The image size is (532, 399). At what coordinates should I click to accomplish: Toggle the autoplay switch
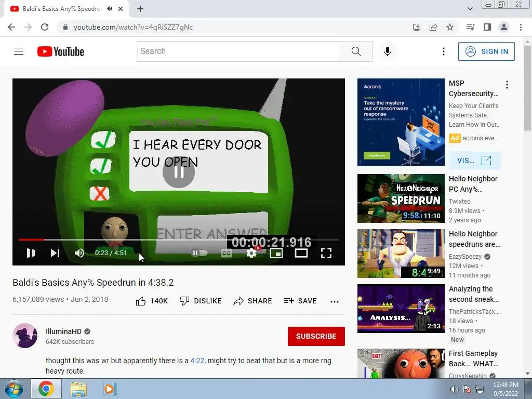pyautogui.click(x=199, y=253)
